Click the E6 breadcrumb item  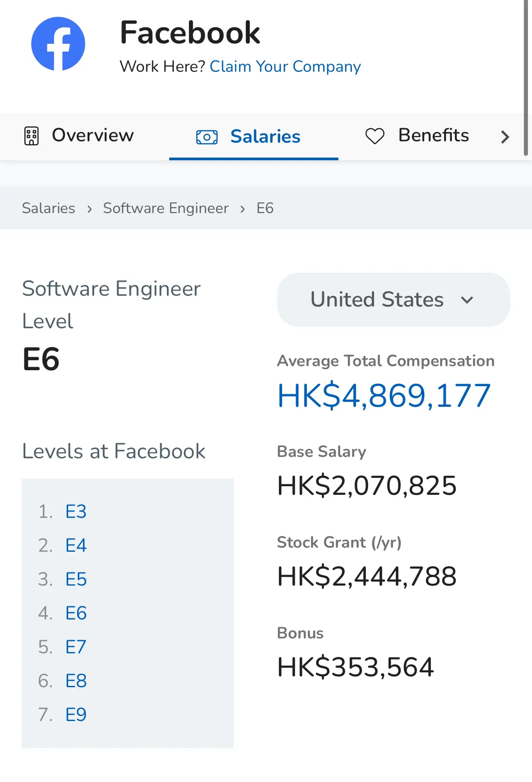click(x=265, y=208)
